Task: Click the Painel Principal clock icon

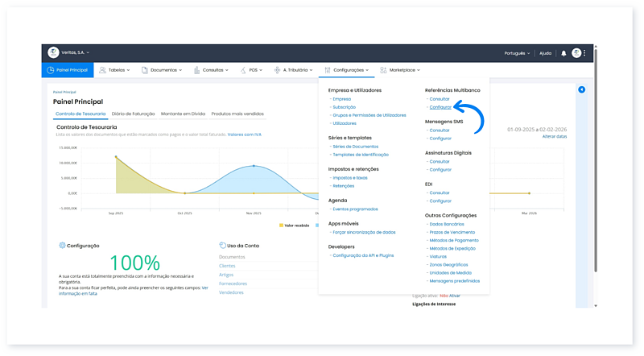Action: (51, 70)
